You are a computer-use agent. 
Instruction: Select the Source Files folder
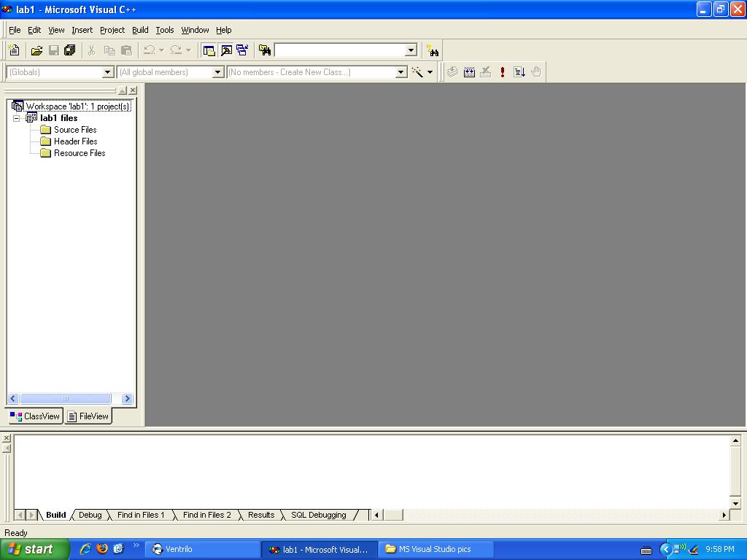[x=74, y=130]
